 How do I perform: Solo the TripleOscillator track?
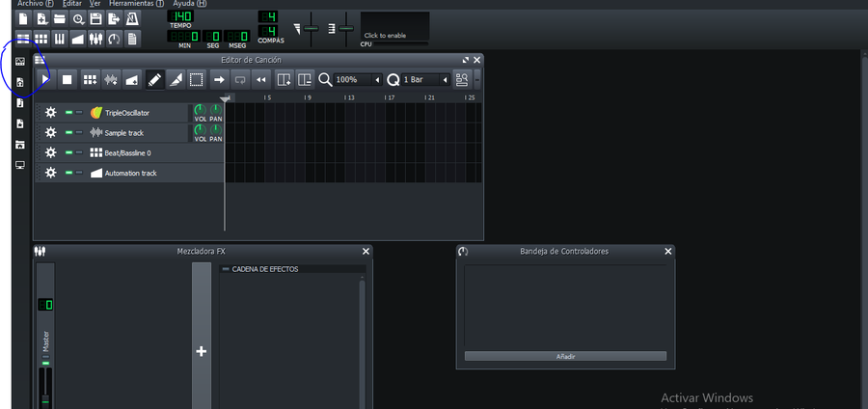79,112
